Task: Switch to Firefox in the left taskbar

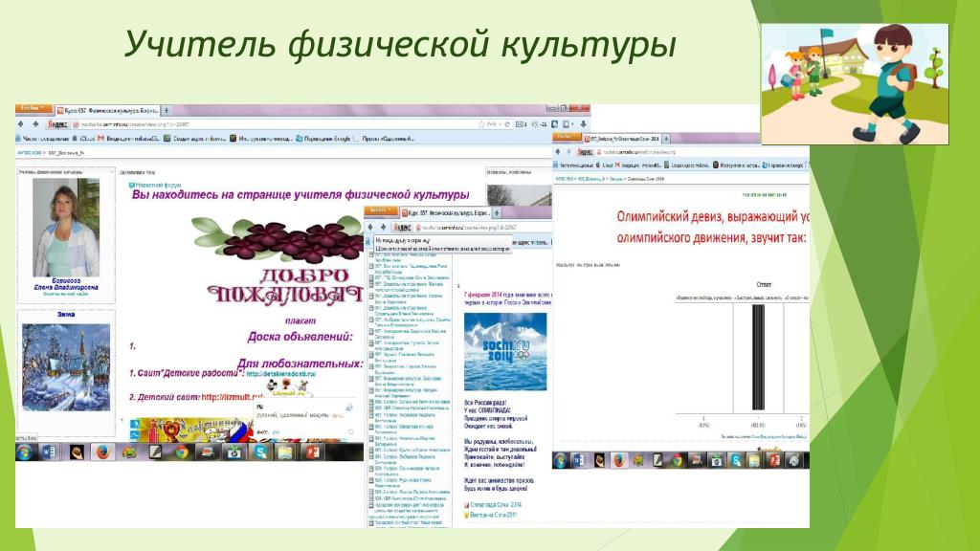Action: click(102, 452)
